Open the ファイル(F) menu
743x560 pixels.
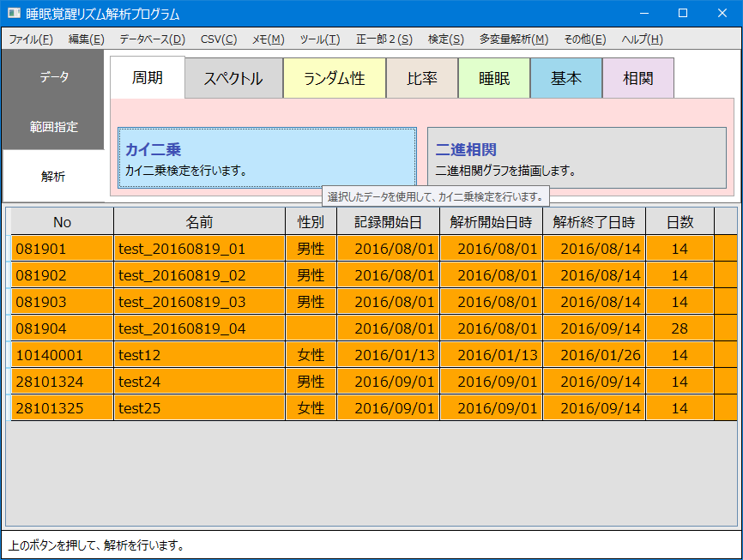point(31,39)
